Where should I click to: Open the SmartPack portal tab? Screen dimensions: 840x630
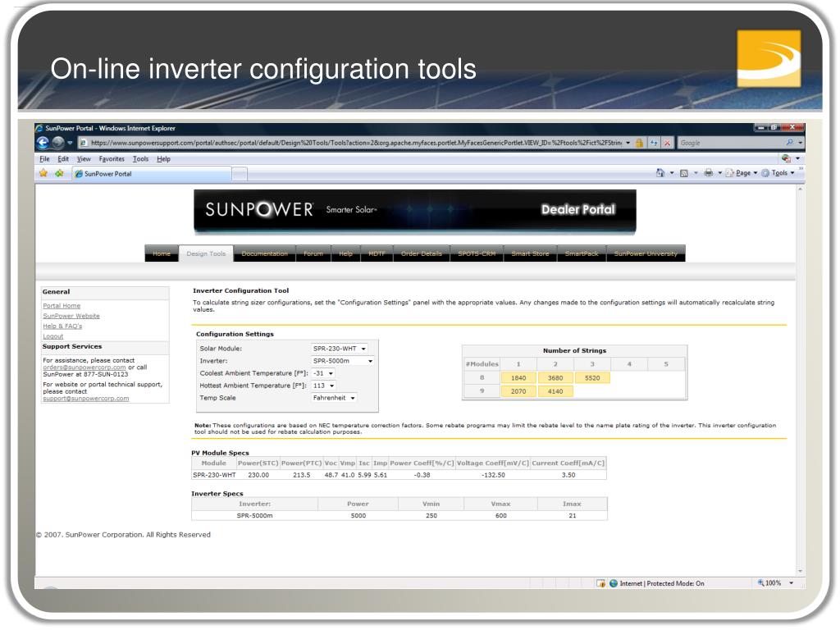582,253
